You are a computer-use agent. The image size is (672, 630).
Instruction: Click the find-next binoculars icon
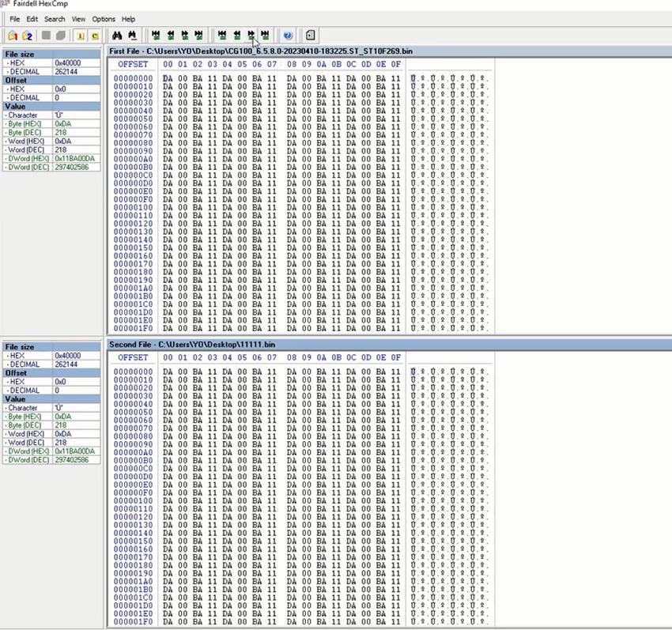pyautogui.click(x=133, y=36)
